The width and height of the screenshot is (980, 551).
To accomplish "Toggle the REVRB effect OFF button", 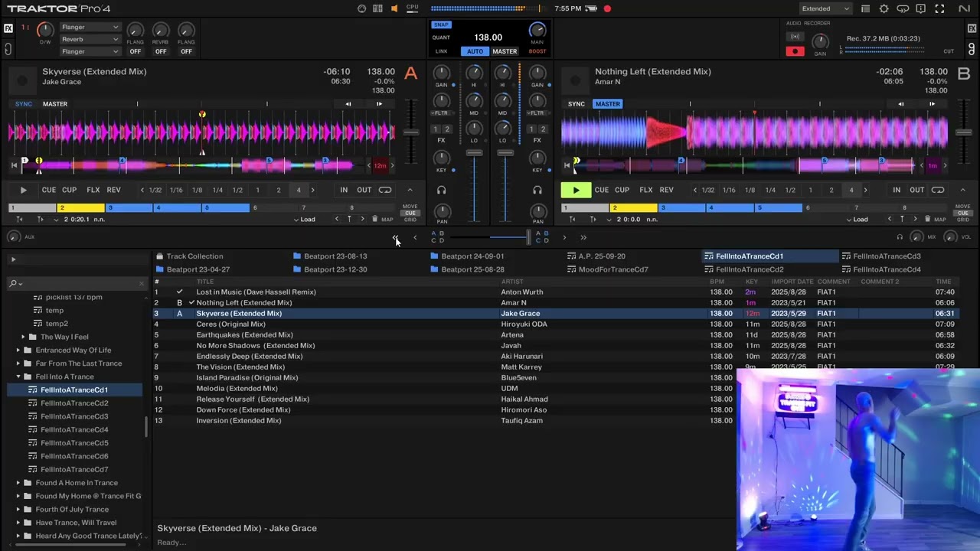I will 160,51.
